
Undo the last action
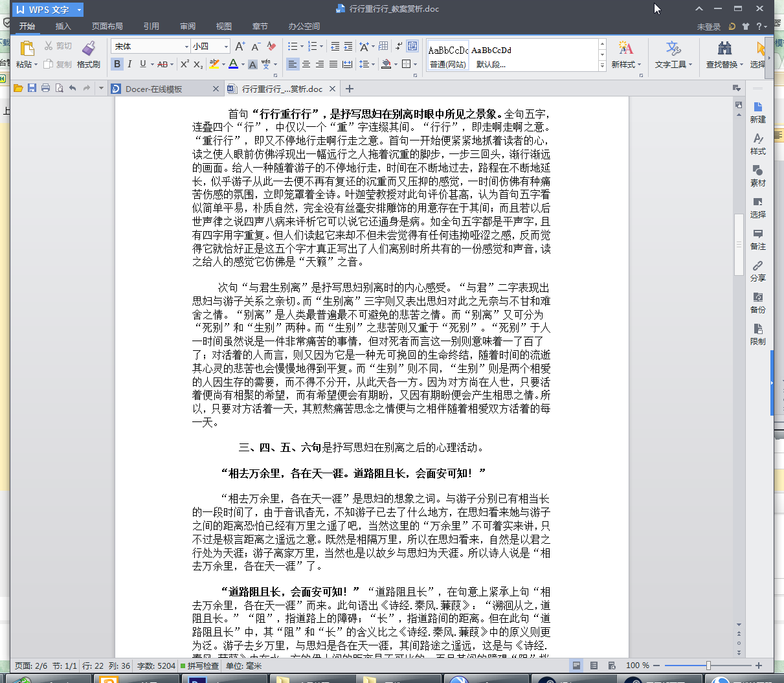(x=73, y=88)
